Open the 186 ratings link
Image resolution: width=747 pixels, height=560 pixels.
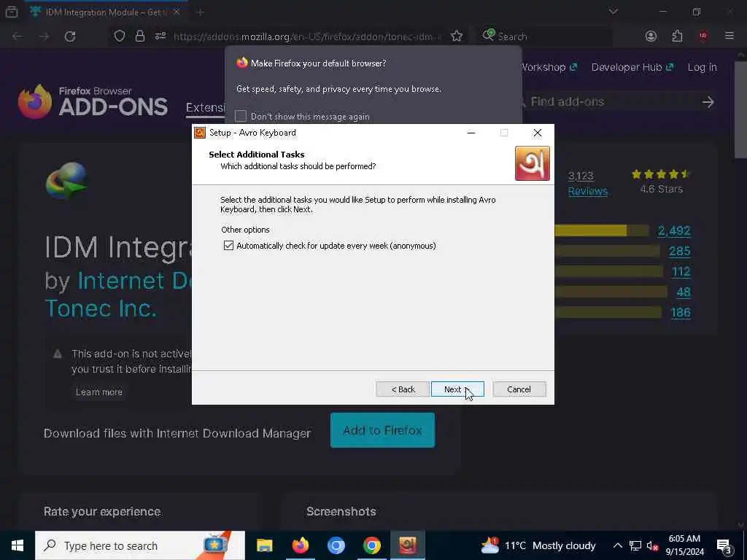pyautogui.click(x=681, y=312)
